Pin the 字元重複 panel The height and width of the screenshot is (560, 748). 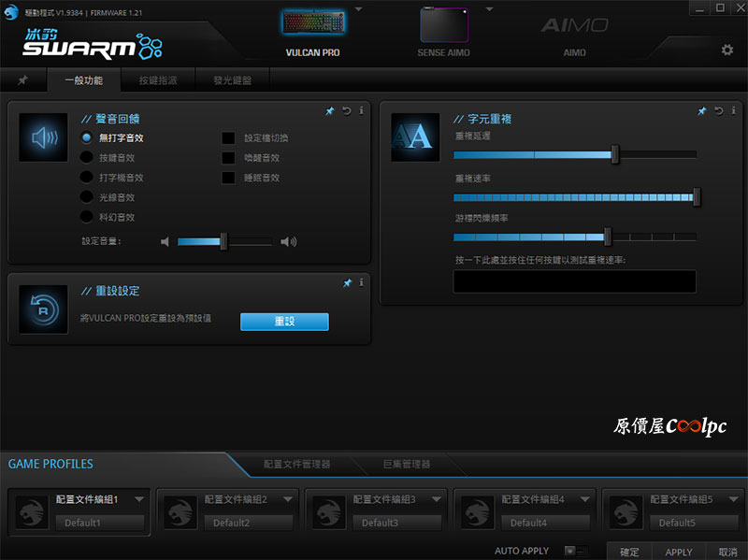tap(702, 111)
